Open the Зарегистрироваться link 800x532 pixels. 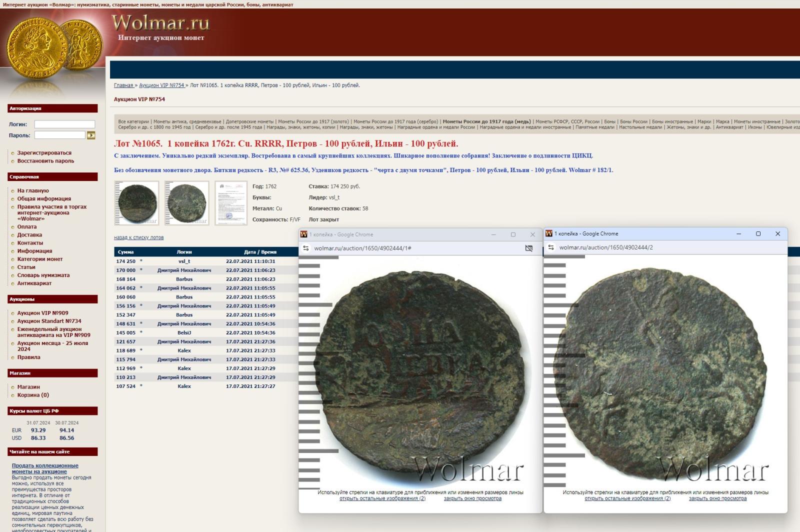[44, 153]
